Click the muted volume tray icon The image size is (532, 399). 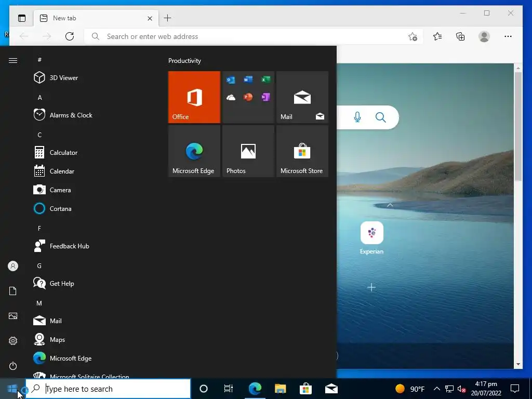(x=461, y=389)
